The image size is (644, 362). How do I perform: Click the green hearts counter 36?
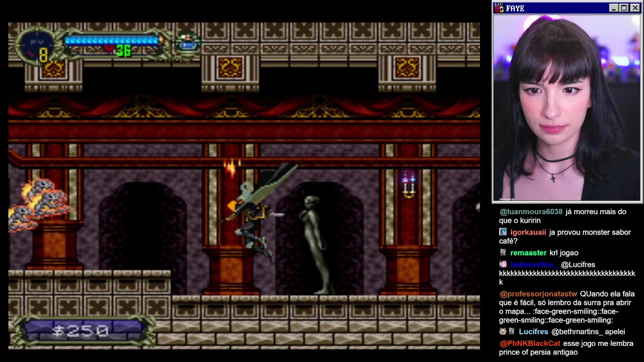[123, 50]
